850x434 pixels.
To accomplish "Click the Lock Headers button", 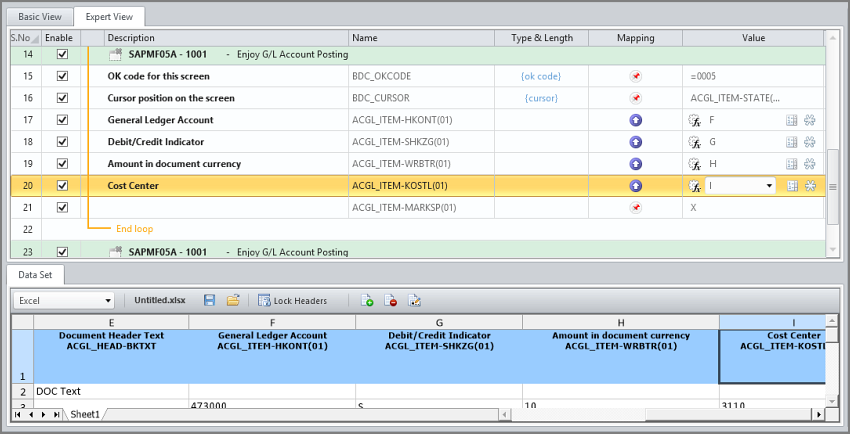I will [x=291, y=300].
